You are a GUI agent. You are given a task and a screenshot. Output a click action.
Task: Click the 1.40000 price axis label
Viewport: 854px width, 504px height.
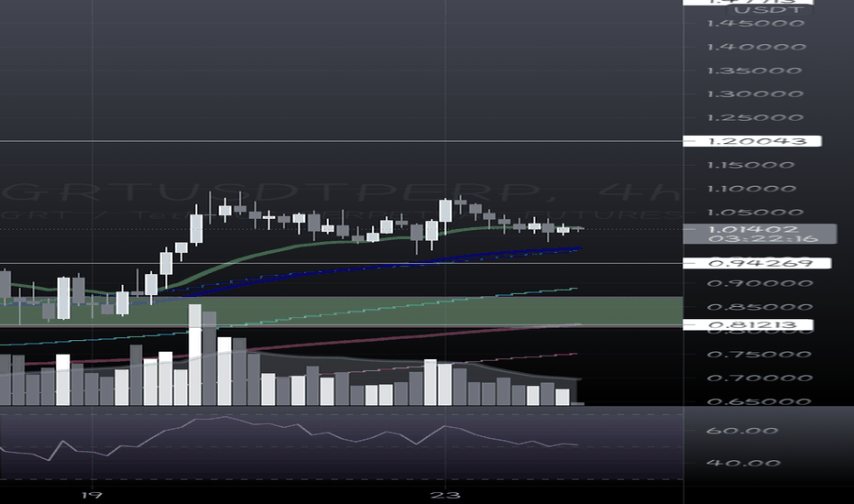(756, 47)
